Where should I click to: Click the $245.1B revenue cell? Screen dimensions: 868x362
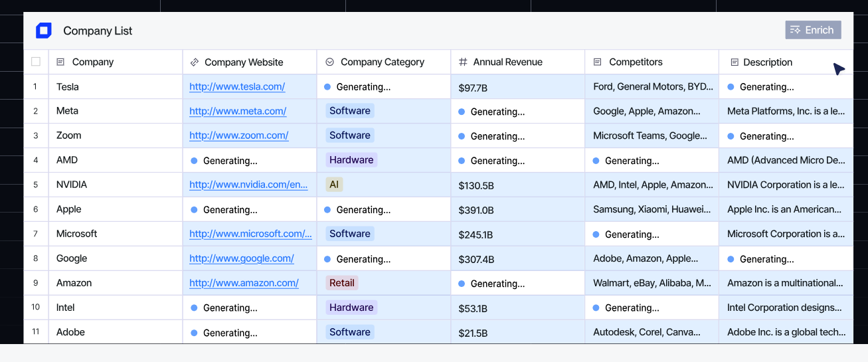pos(518,234)
